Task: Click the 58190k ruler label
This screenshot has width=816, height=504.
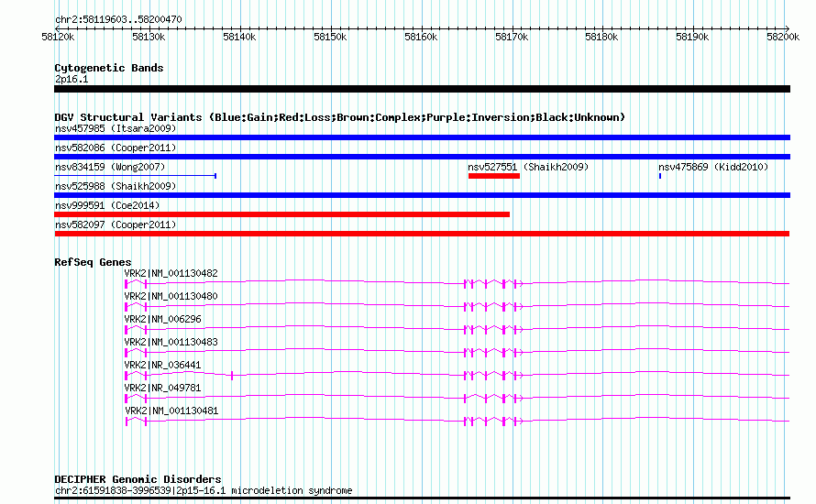Action: [692, 37]
